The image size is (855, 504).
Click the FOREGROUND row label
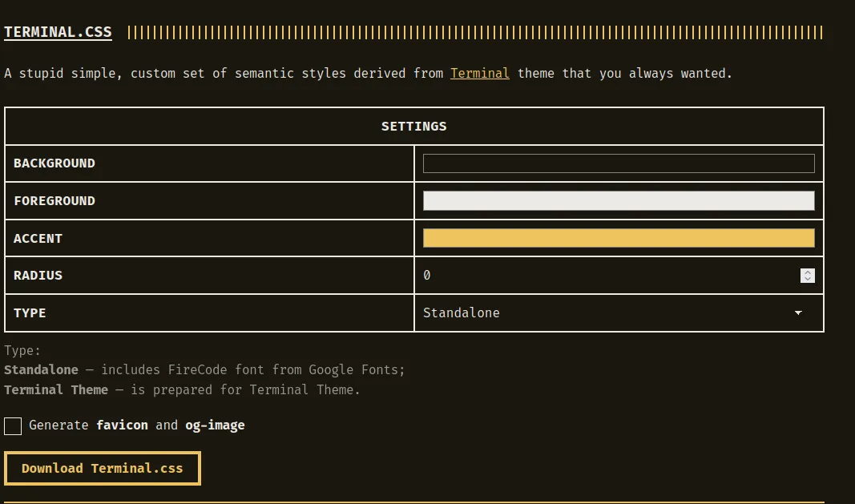coord(54,201)
